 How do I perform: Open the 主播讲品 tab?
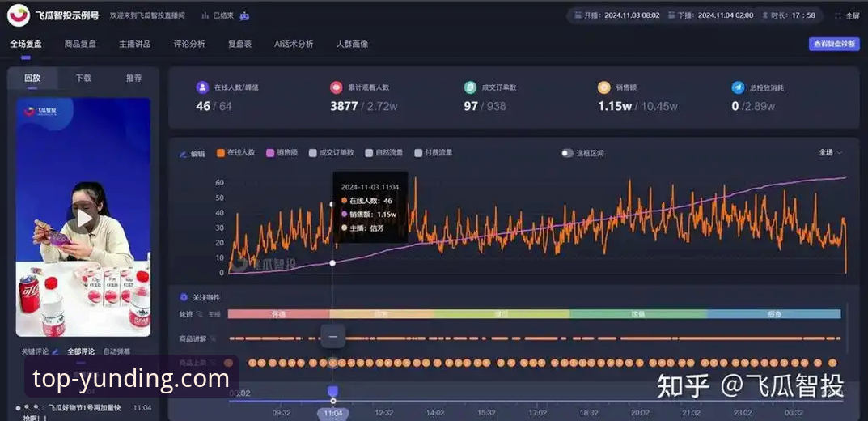(x=134, y=44)
